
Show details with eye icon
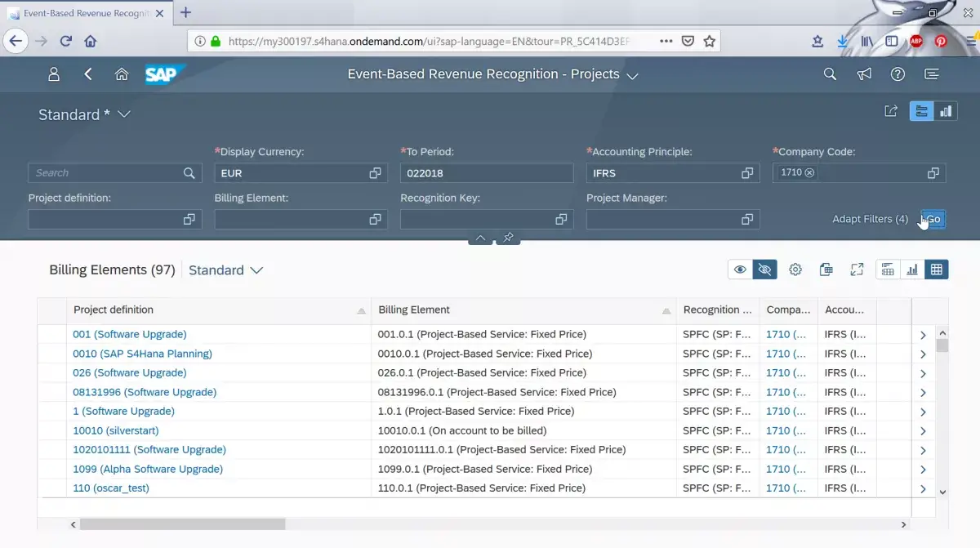pyautogui.click(x=740, y=270)
